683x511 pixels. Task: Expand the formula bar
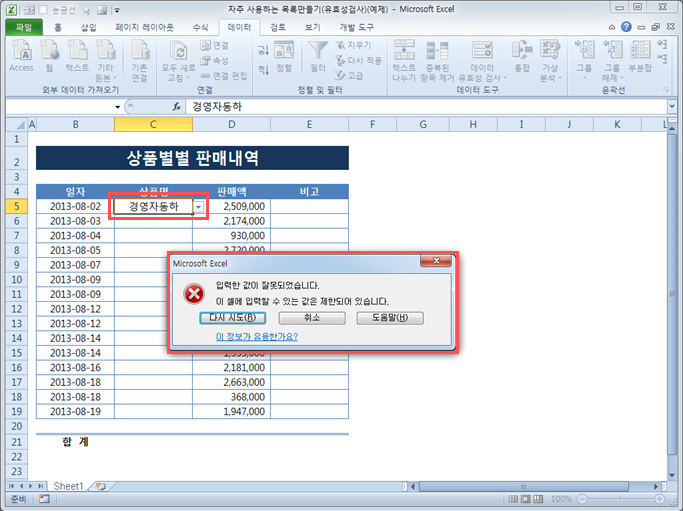[672, 106]
